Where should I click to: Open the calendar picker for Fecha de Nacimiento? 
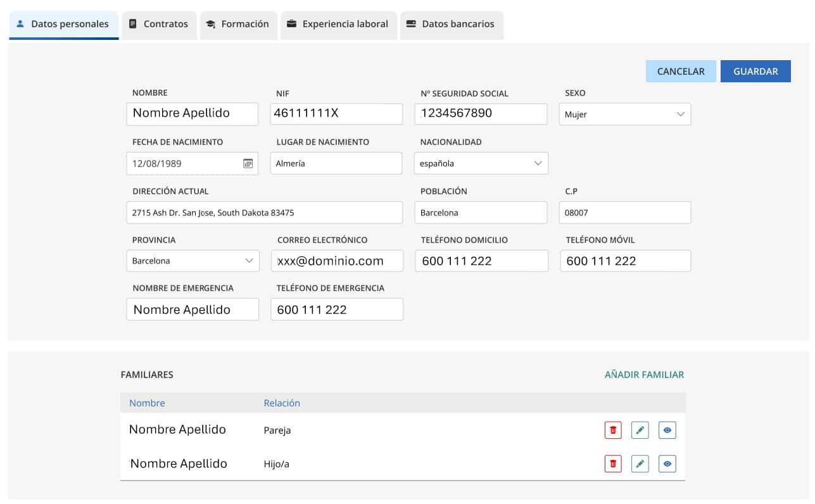coord(248,163)
